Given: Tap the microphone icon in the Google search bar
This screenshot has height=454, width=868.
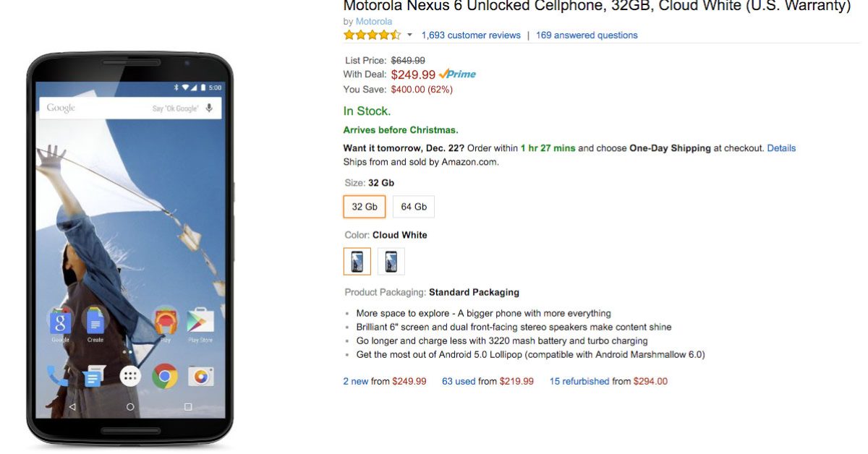Looking at the screenshot, I should pos(209,108).
